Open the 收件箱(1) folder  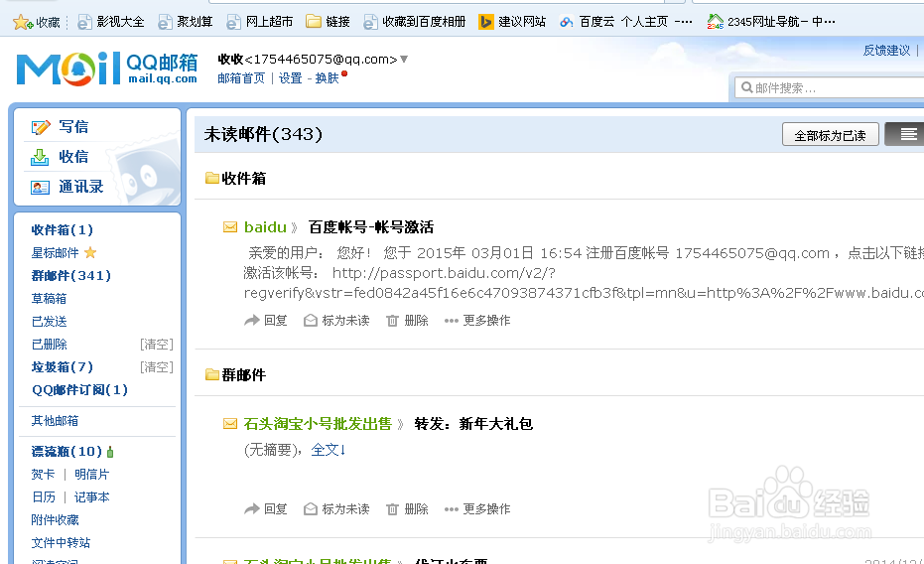[x=62, y=229]
